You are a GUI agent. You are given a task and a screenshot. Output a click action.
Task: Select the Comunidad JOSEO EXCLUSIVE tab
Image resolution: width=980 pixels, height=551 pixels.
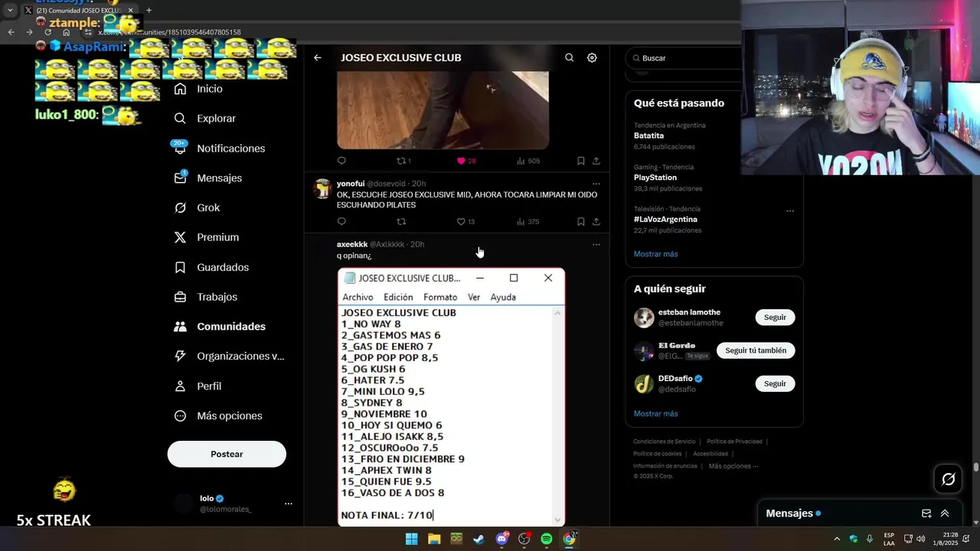click(79, 11)
